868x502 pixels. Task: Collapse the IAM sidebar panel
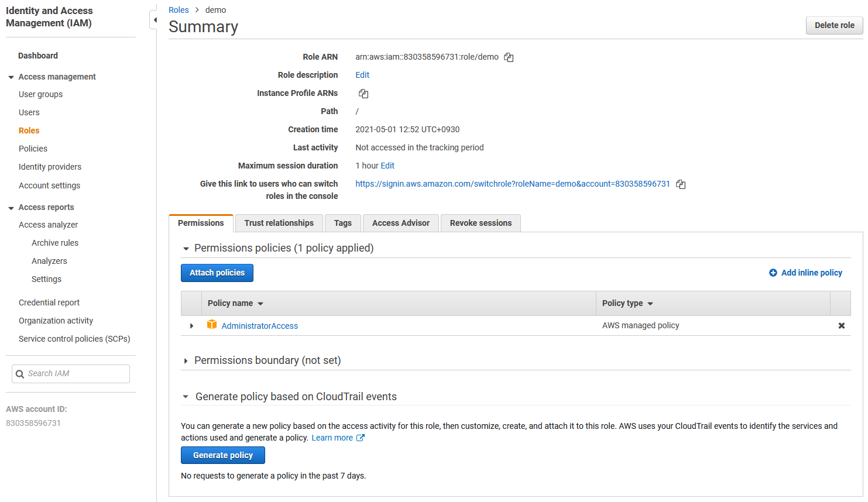[x=154, y=20]
